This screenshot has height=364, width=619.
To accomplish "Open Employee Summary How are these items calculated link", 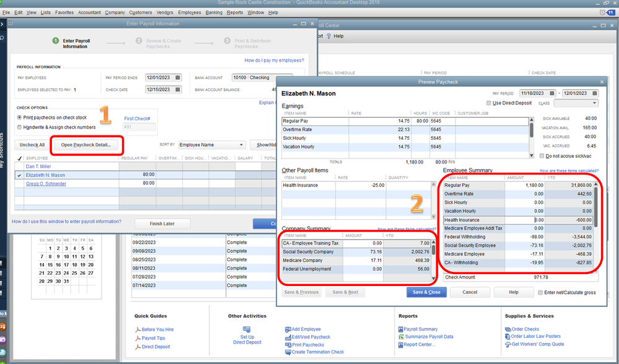I will [569, 171].
